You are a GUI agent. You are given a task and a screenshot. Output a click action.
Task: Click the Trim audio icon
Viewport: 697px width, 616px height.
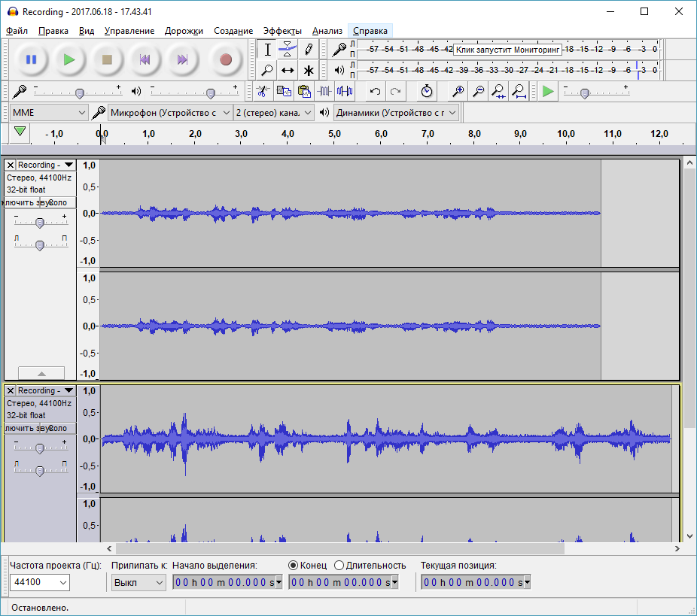(324, 91)
